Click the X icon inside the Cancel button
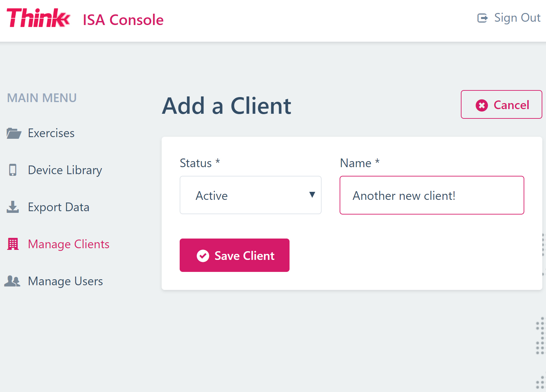The height and width of the screenshot is (392, 546). [x=481, y=105]
